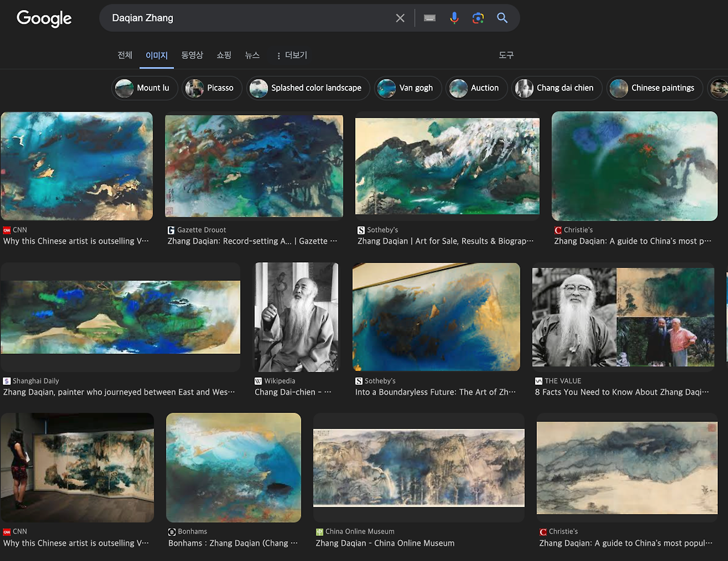This screenshot has width=728, height=561.
Task: Select the Picasso filter chip
Action: pos(212,88)
